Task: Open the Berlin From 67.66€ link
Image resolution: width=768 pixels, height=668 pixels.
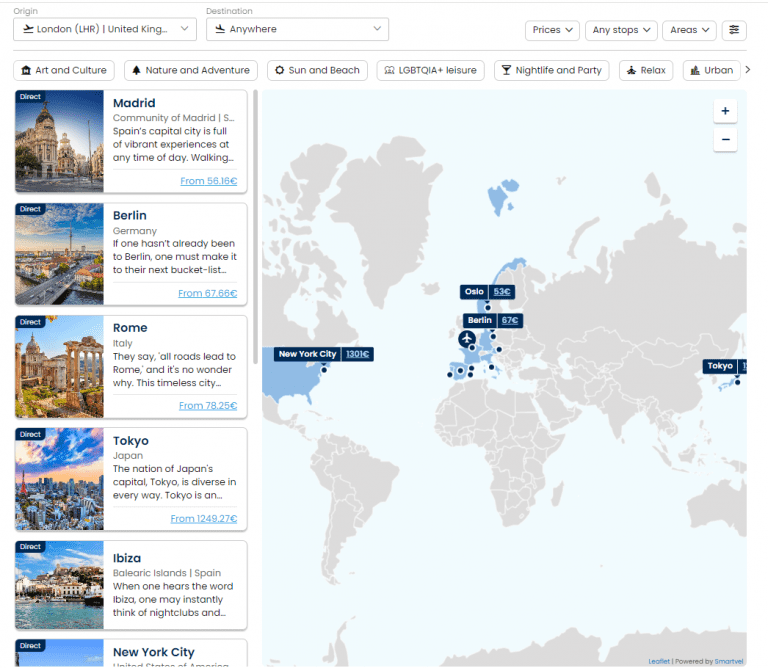Action: (x=207, y=293)
